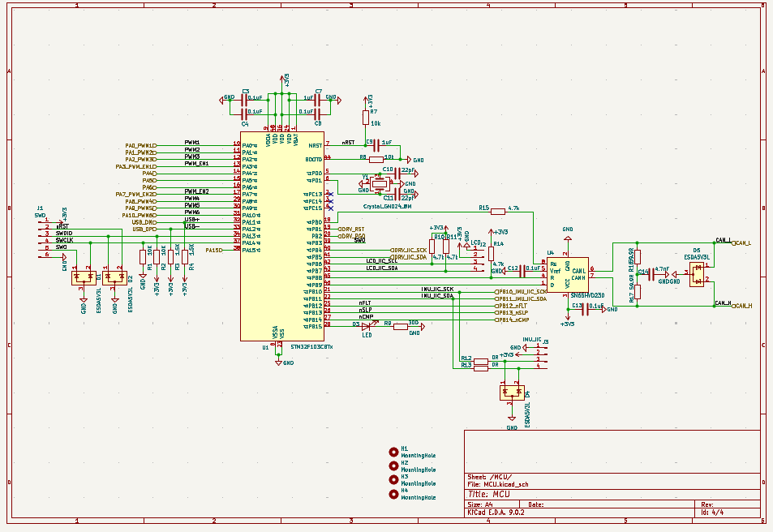
Task: Click the DRV_IIC_SCK hierarchical label
Action: pyautogui.click(x=410, y=250)
